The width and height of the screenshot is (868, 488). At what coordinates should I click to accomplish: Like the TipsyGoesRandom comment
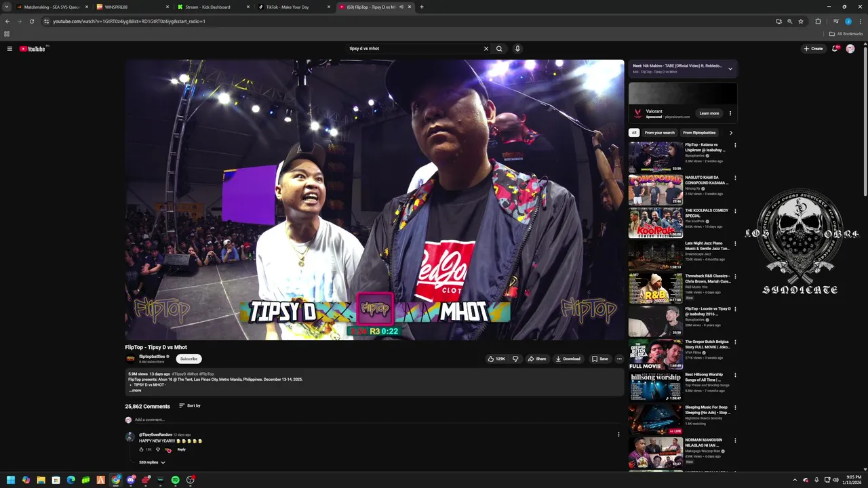[x=142, y=449]
